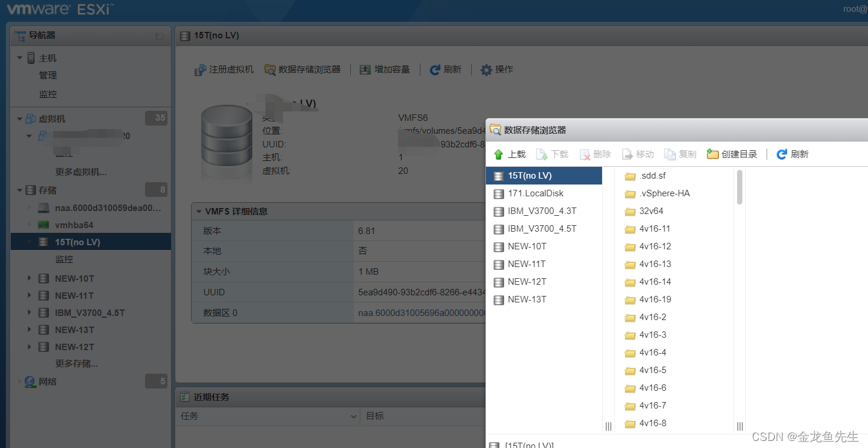
Task: Click Upload (上载) in datastore browser
Action: click(x=509, y=154)
